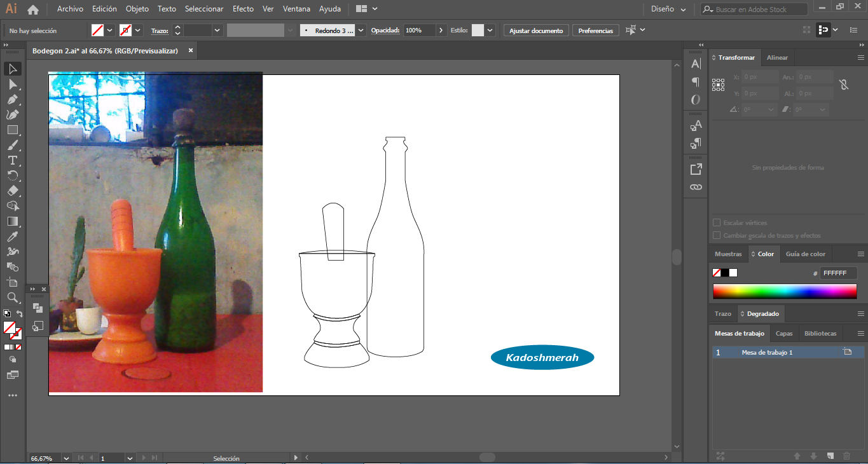Select the Eyedropper tool

(x=13, y=236)
